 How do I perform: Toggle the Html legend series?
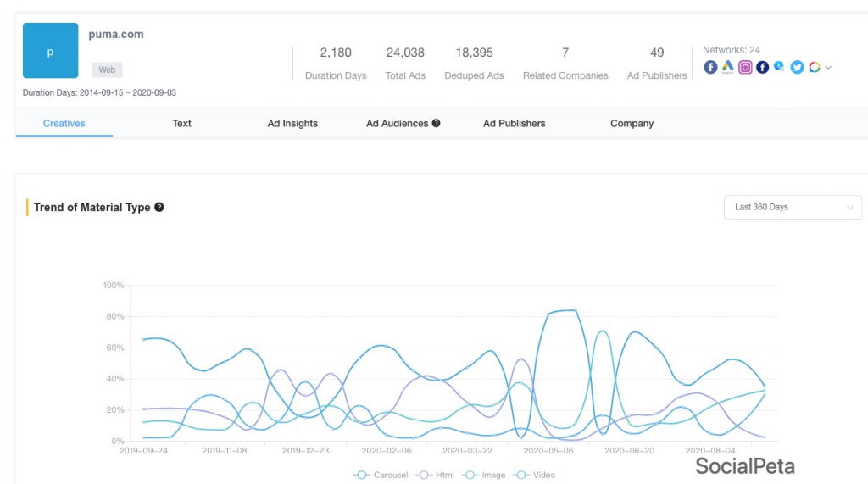click(x=435, y=476)
